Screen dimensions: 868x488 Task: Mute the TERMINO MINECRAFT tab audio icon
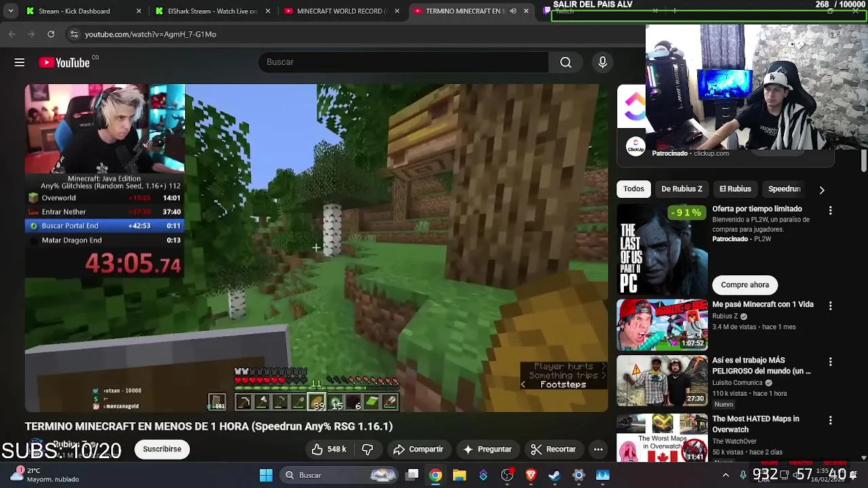coord(513,11)
